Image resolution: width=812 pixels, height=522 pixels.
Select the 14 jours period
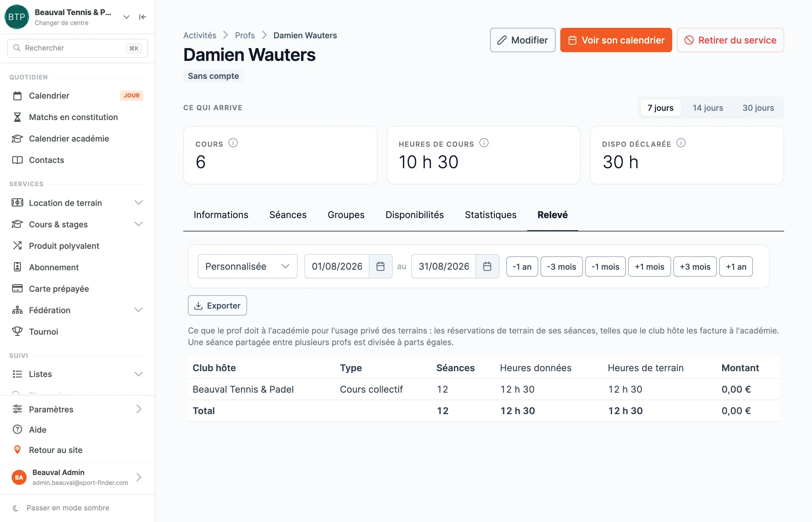tap(708, 108)
